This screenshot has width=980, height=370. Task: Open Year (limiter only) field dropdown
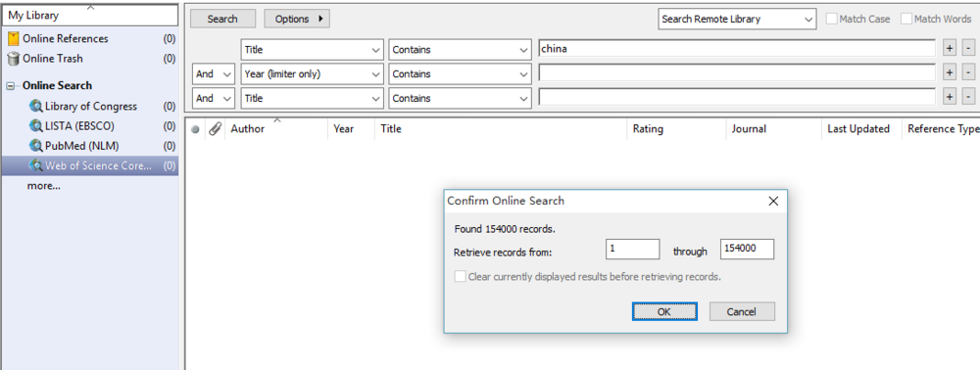(312, 73)
